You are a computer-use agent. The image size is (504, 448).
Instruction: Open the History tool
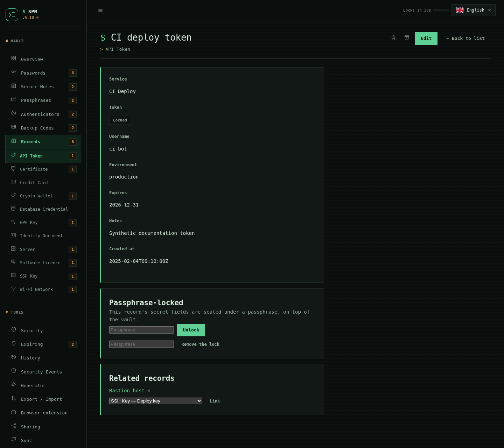[43, 358]
